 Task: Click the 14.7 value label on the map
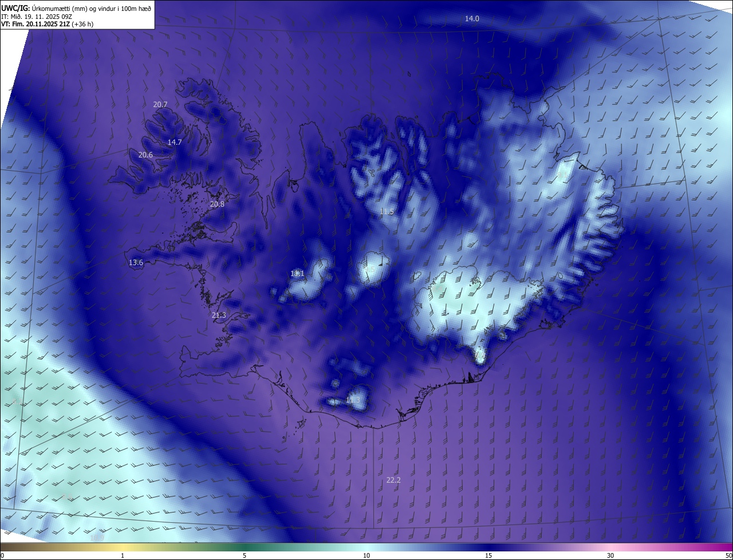coord(175,142)
